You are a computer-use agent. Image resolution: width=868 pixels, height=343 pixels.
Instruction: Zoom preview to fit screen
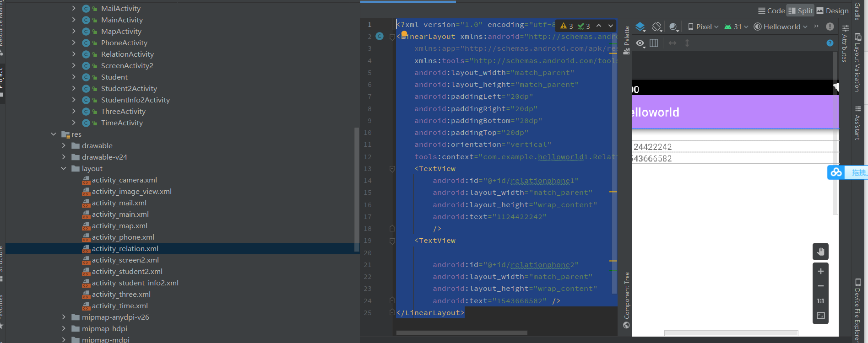(x=820, y=316)
